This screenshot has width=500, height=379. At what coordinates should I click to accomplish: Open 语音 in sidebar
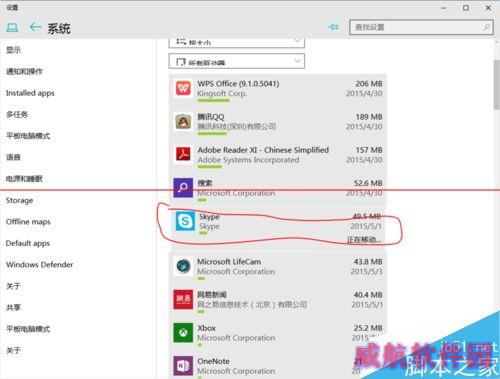[x=13, y=157]
